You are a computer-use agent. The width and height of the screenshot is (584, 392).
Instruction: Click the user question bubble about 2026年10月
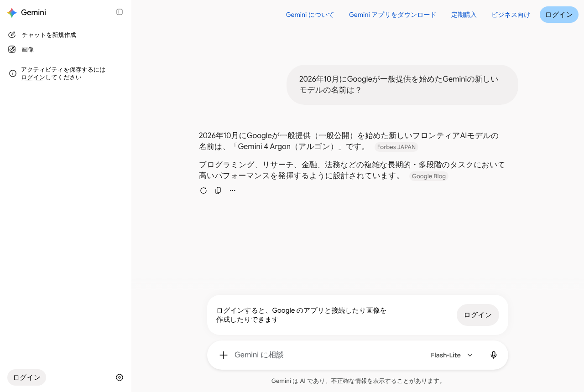click(402, 85)
